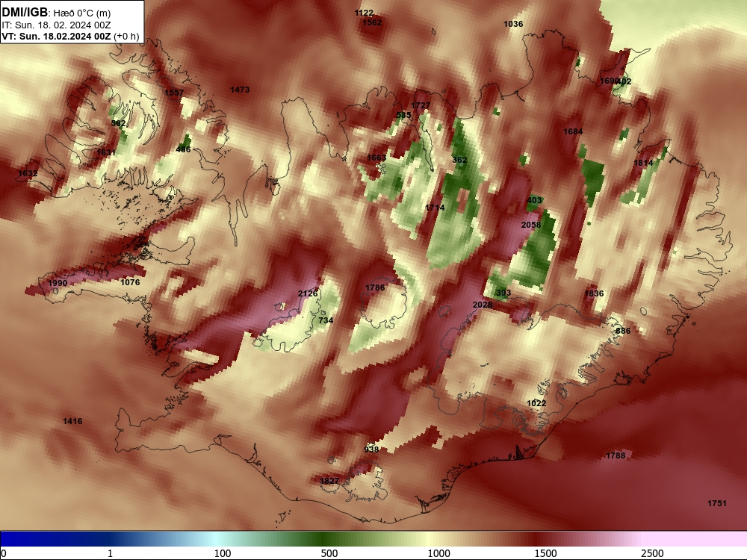Select the 1827 value label

pos(329,481)
